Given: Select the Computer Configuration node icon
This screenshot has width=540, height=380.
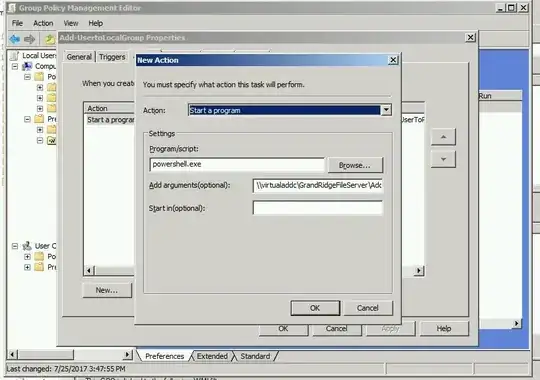Looking at the screenshot, I should point(27,66).
